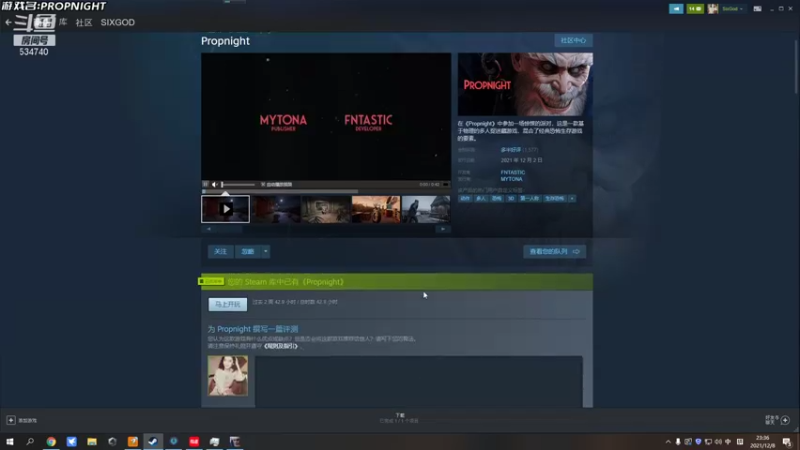Open the 社区 community tab

coord(84,22)
